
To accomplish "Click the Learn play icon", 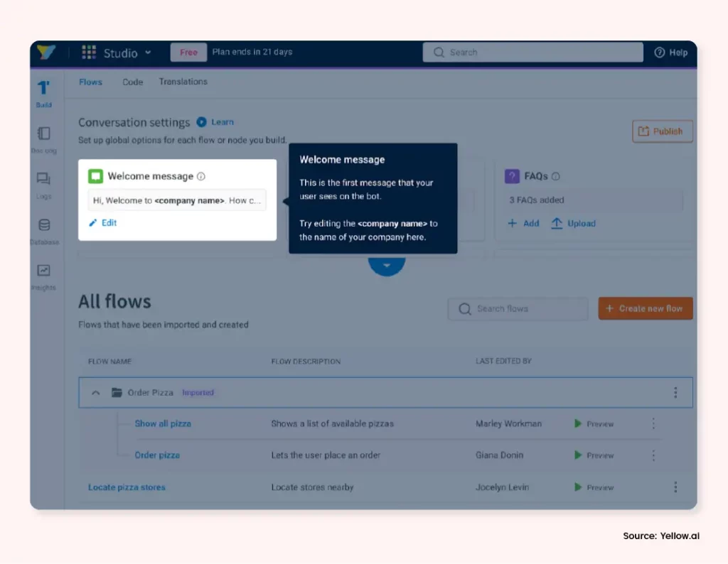I will coord(201,122).
